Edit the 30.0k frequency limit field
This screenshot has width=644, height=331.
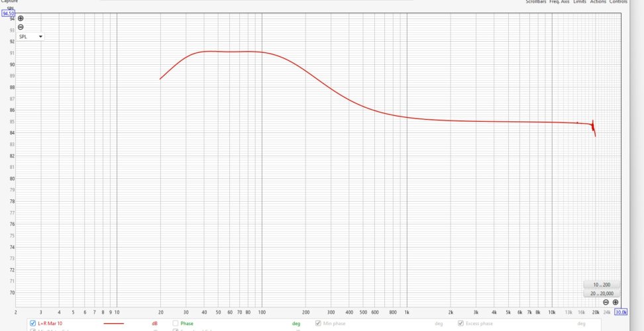(x=621, y=312)
